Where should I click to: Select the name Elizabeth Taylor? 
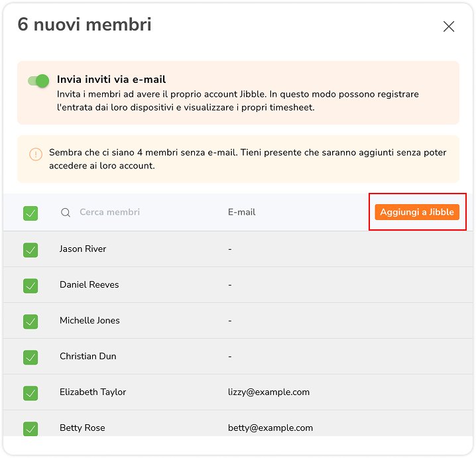click(x=93, y=392)
